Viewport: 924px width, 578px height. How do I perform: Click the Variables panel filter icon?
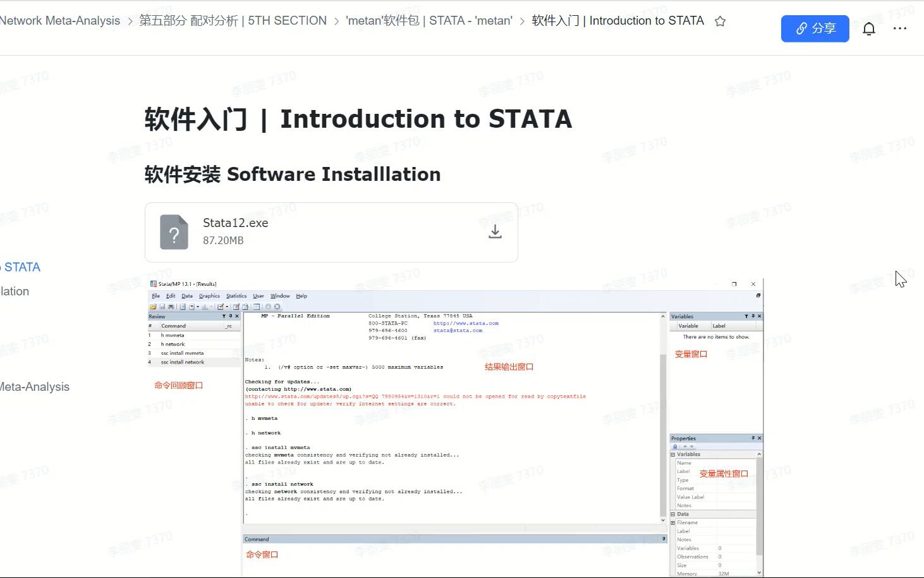[x=746, y=316]
